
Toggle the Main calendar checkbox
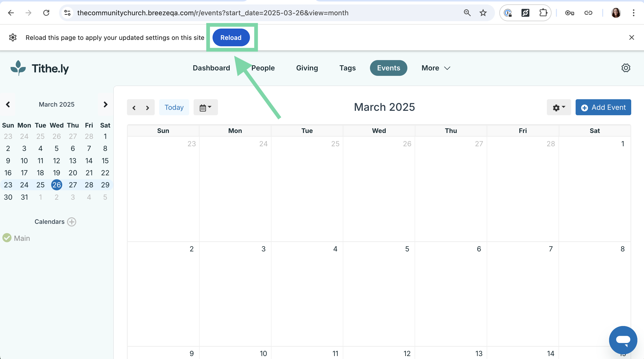point(7,238)
